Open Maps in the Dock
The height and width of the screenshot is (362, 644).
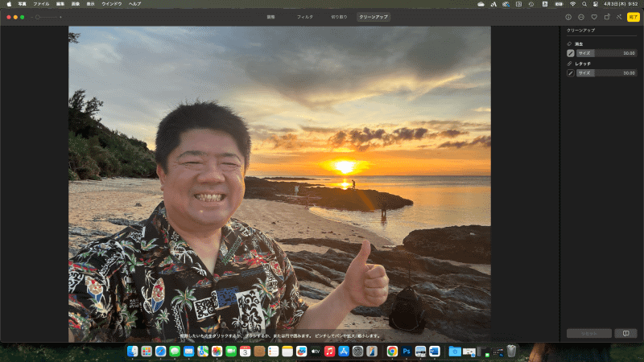tap(203, 352)
